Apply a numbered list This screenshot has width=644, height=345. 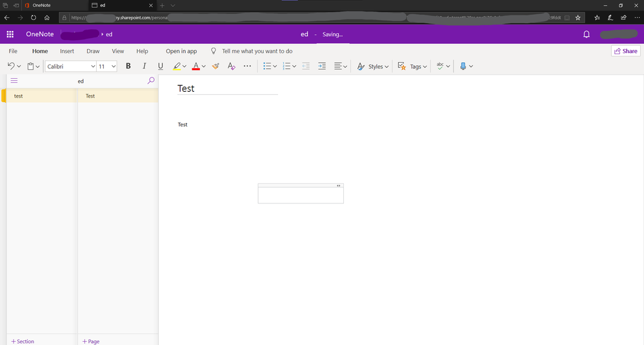tap(287, 66)
